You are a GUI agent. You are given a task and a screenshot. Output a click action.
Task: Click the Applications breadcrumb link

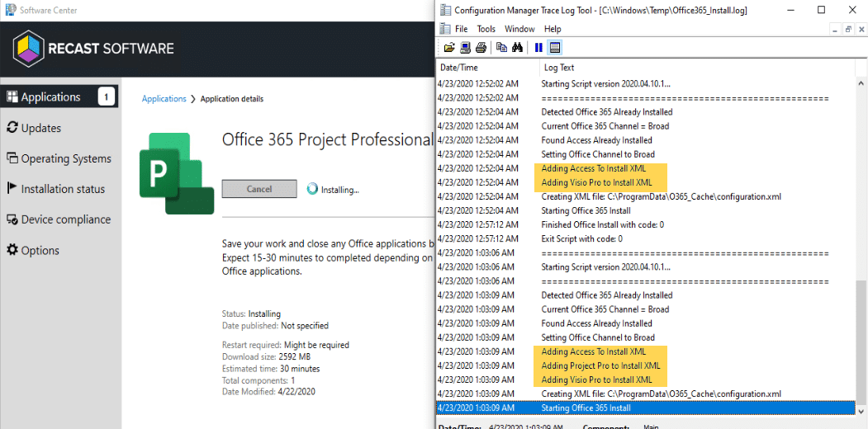(x=164, y=99)
